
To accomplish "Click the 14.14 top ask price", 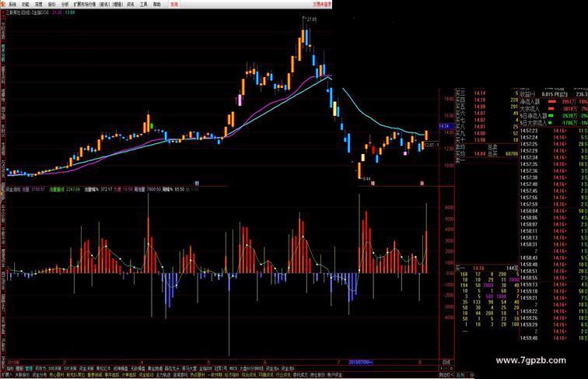I will (480, 93).
